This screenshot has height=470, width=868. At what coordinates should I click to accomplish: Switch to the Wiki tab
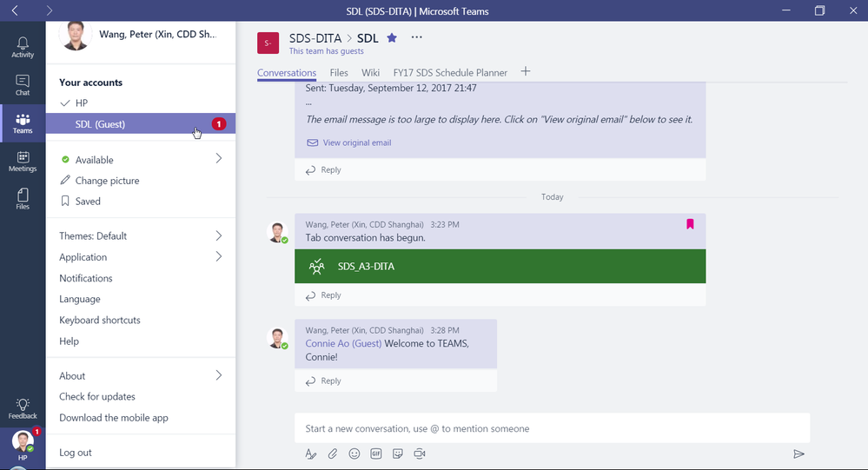pyautogui.click(x=370, y=72)
